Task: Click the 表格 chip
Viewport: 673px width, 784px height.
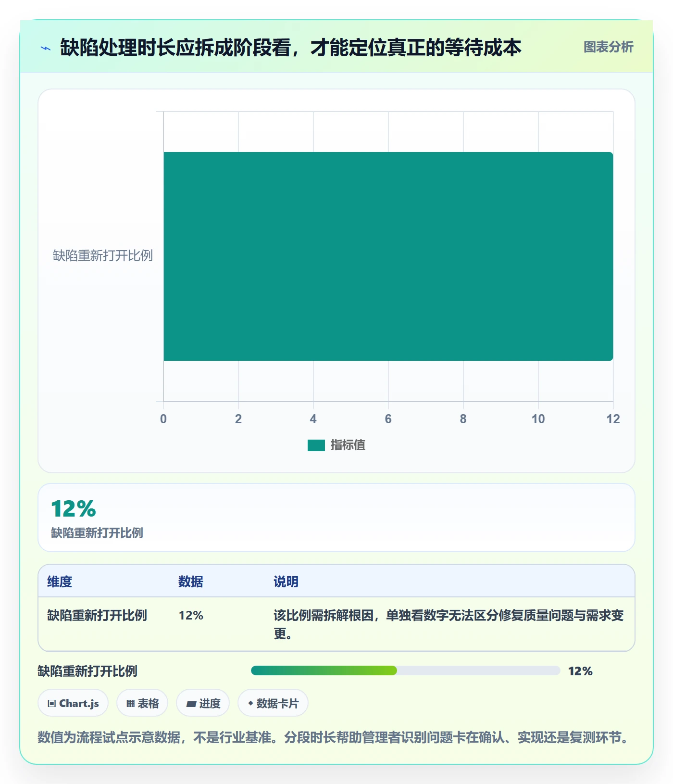Action: 142,703
